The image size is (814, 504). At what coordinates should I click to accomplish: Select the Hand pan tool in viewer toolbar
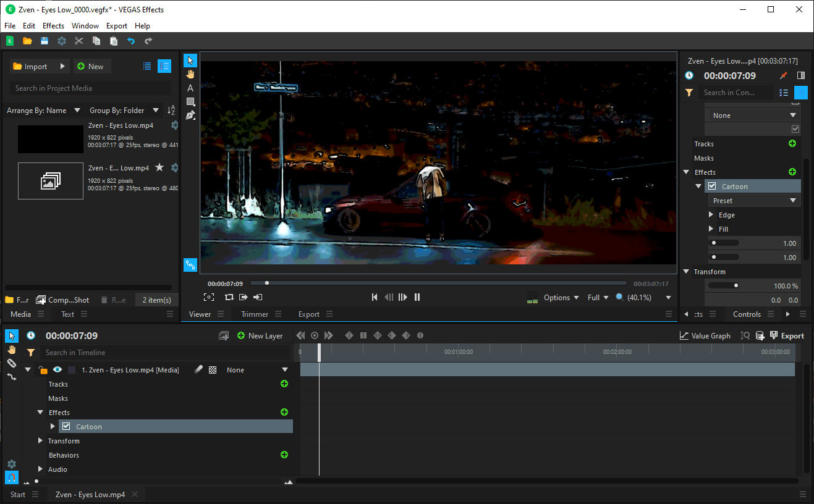pyautogui.click(x=190, y=74)
